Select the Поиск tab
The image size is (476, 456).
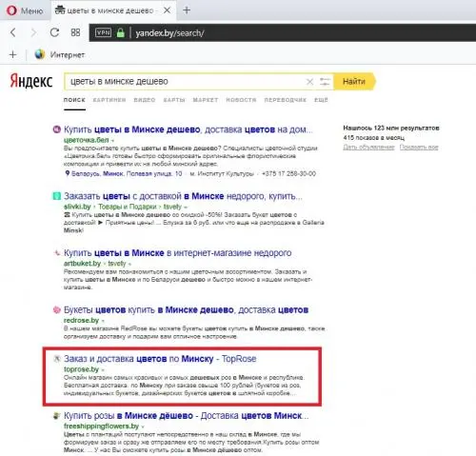74,100
